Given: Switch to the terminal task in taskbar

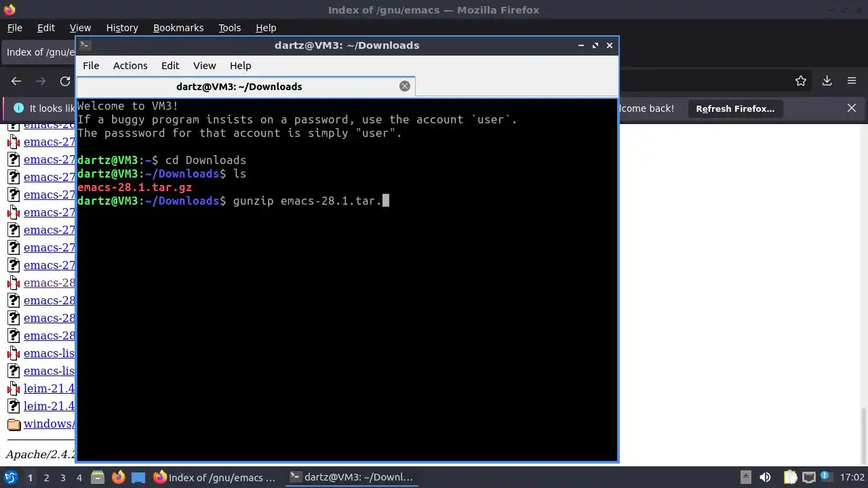Looking at the screenshot, I should click(x=351, y=477).
